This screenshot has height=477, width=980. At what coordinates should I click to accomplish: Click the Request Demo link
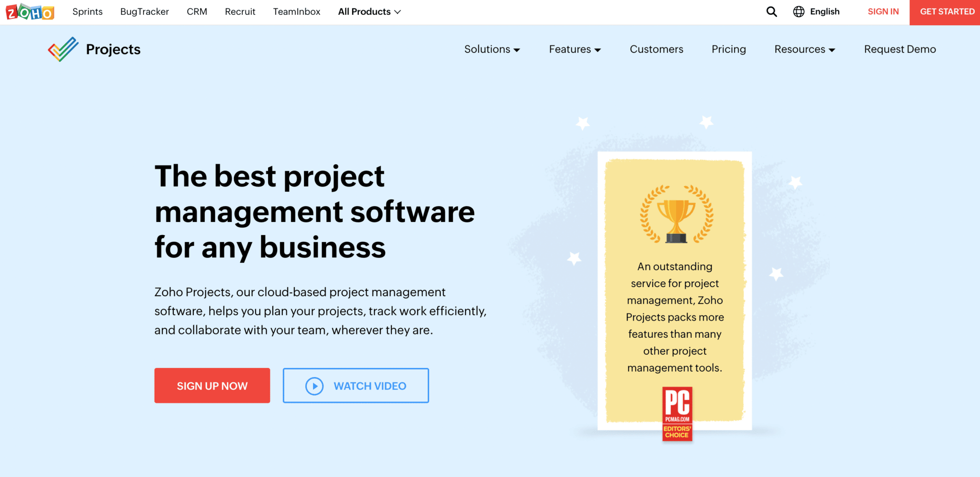click(900, 49)
